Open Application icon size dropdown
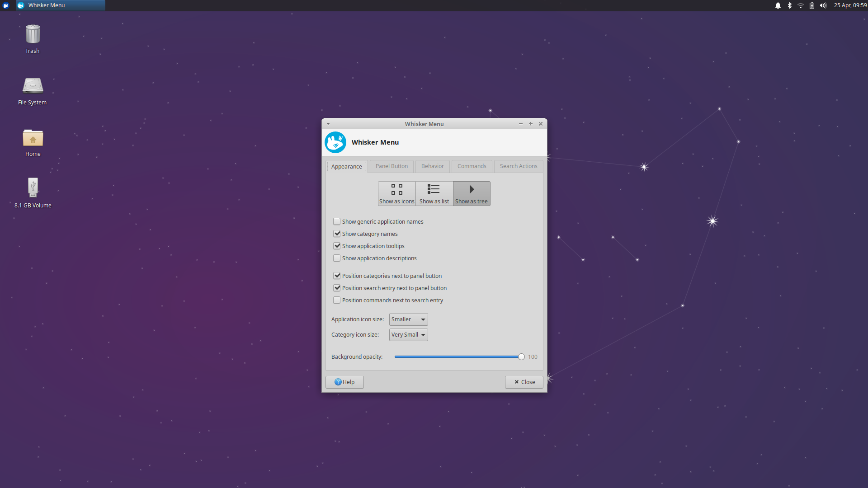Viewport: 868px width, 488px height. click(x=408, y=319)
